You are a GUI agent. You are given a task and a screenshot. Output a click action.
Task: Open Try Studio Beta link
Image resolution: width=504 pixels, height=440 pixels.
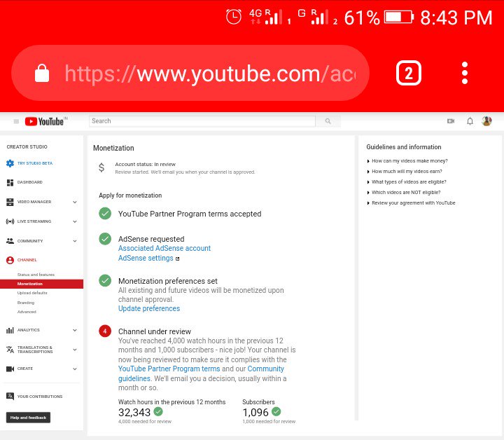click(35, 163)
